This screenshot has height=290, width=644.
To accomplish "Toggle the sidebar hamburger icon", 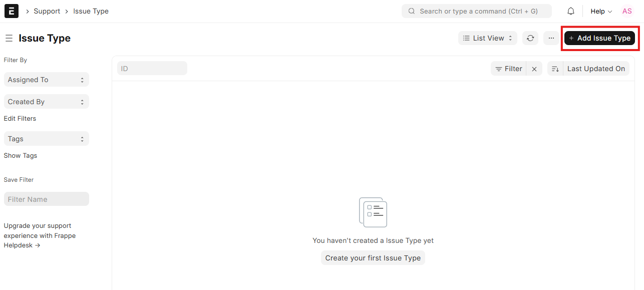I will pyautogui.click(x=9, y=38).
